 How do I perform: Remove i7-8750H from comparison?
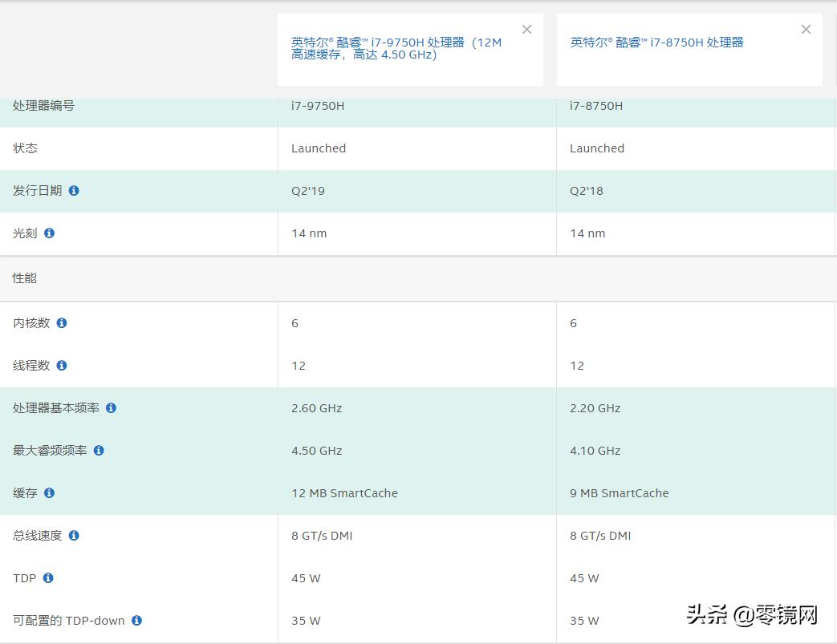(806, 30)
